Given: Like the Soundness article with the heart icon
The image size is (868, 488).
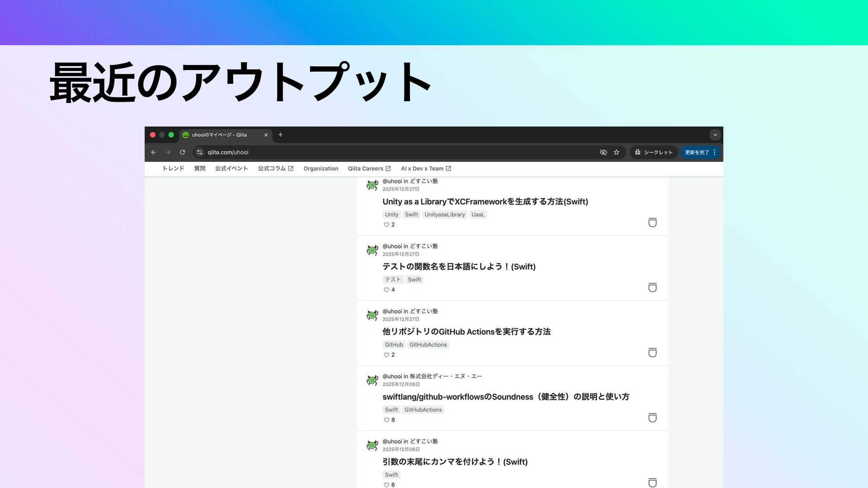Looking at the screenshot, I should (387, 420).
